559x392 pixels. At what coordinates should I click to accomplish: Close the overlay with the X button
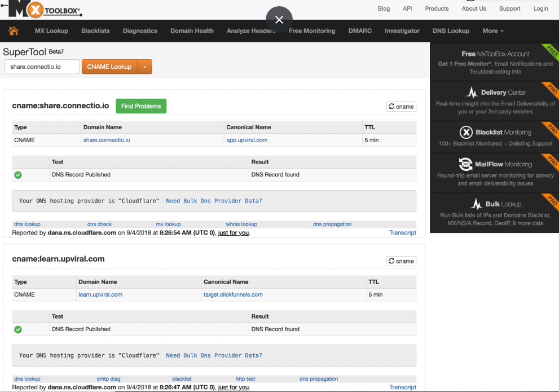279,20
